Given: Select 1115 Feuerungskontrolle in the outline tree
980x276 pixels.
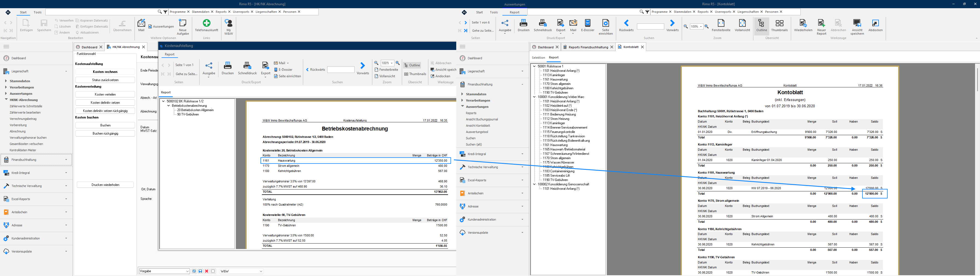Looking at the screenshot, I should coord(559,132).
